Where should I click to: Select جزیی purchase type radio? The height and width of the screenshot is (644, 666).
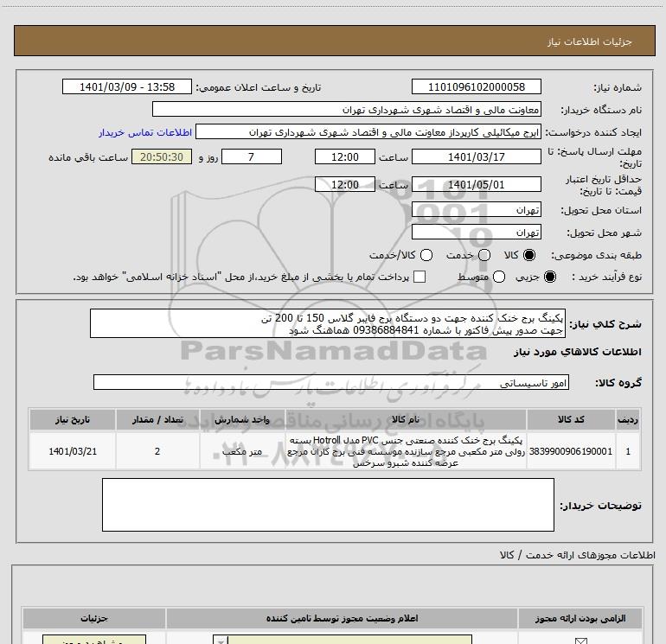549,277
